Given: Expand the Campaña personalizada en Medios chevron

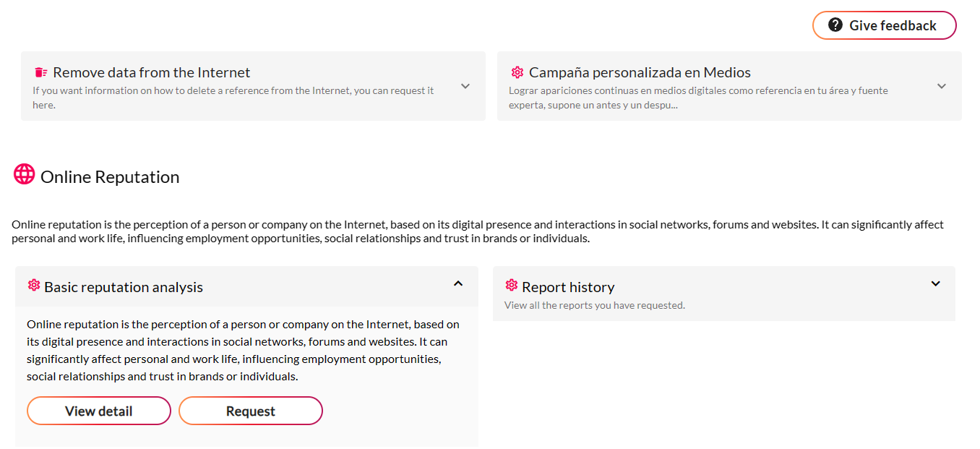Looking at the screenshot, I should pos(942,86).
